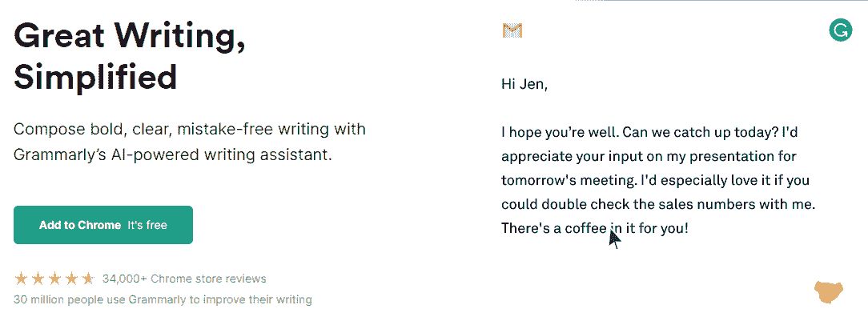Click the 'Great Writing, Simplified' heading
868x321 pixels.
pyautogui.click(x=130, y=57)
